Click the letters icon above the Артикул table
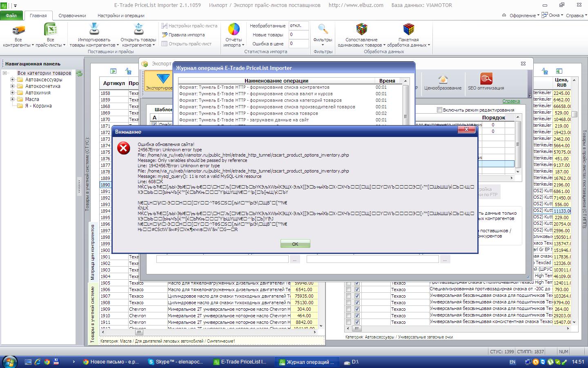This screenshot has height=368, width=588. 128,71
